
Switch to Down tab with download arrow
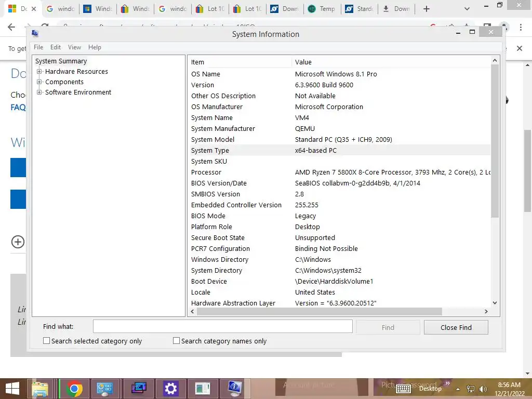397,9
